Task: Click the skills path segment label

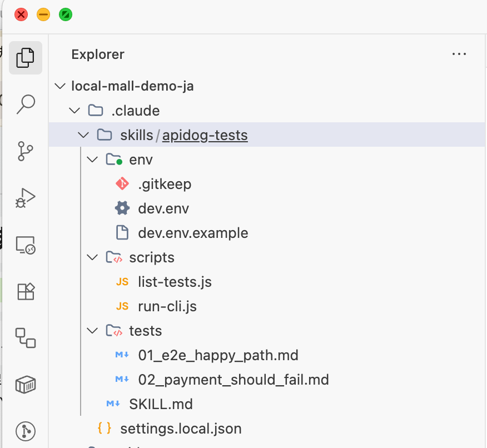Action: coord(137,135)
